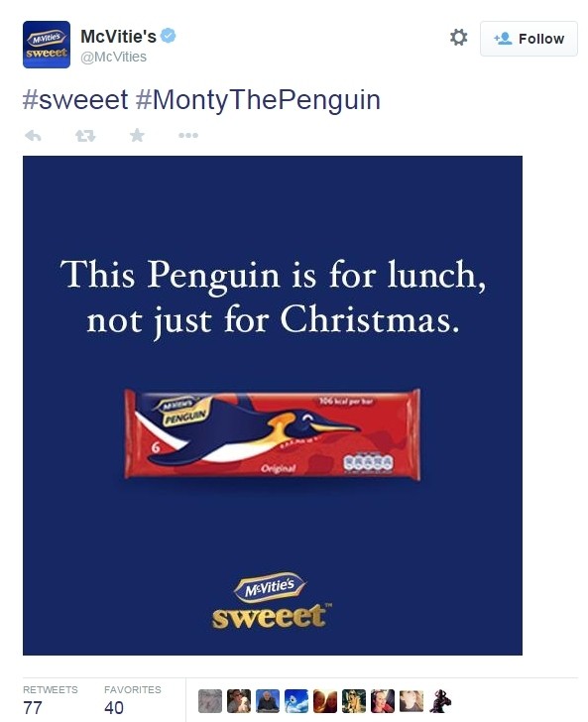Open the more options ellipsis icon
The image size is (588, 722).
(188, 135)
